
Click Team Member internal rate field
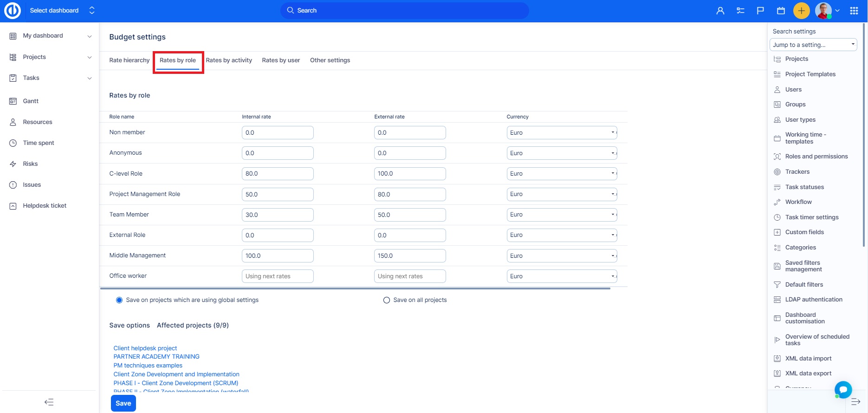tap(278, 215)
